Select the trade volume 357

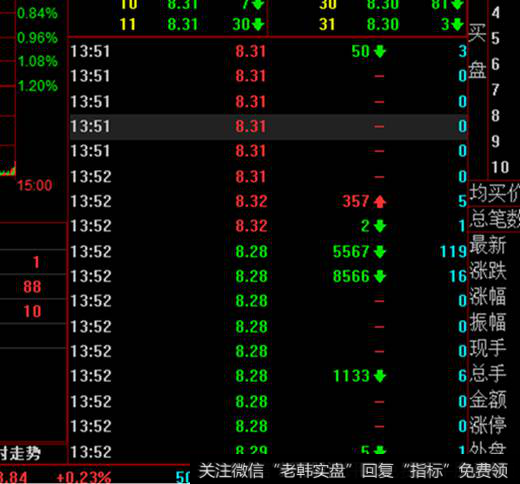point(356,202)
